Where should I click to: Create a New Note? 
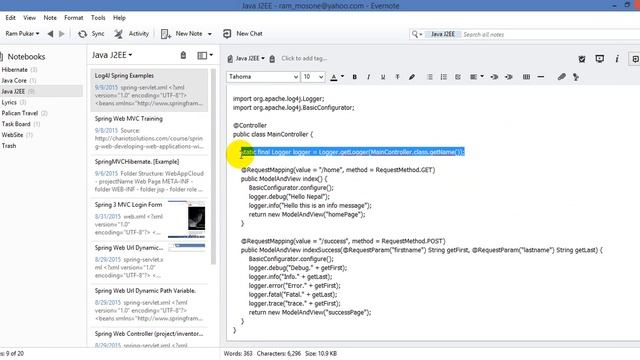pos(182,34)
